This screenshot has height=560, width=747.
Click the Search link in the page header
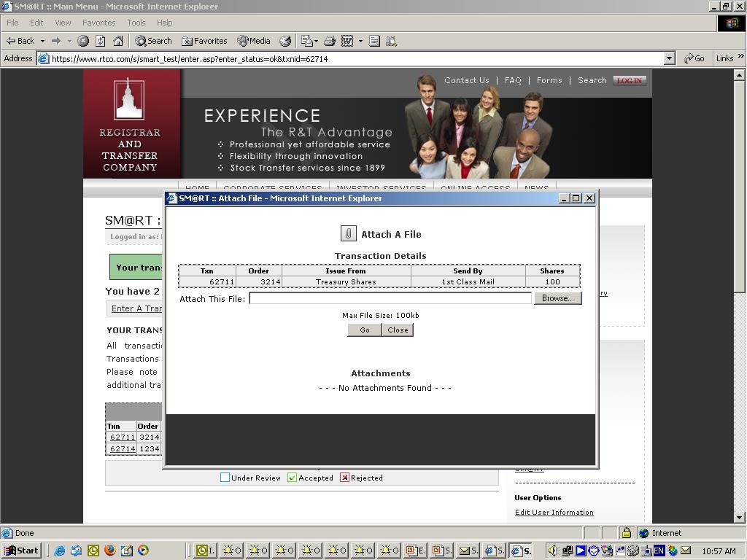click(x=592, y=80)
